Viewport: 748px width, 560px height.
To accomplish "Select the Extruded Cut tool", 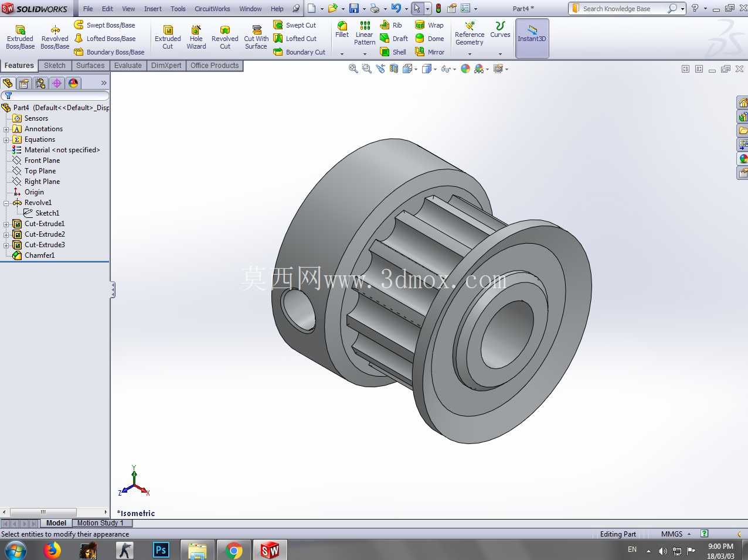I will (x=168, y=37).
